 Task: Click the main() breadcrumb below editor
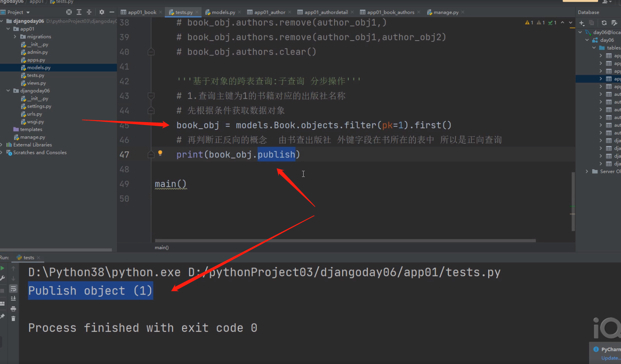(162, 248)
